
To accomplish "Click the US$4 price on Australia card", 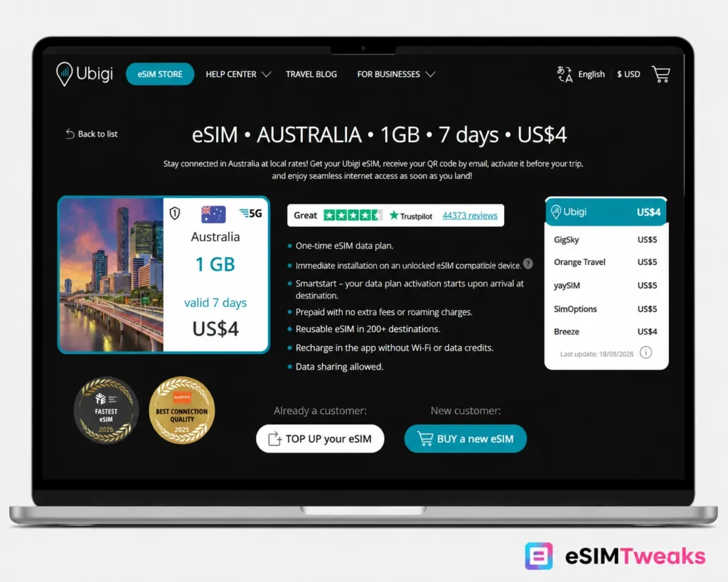I will [215, 328].
